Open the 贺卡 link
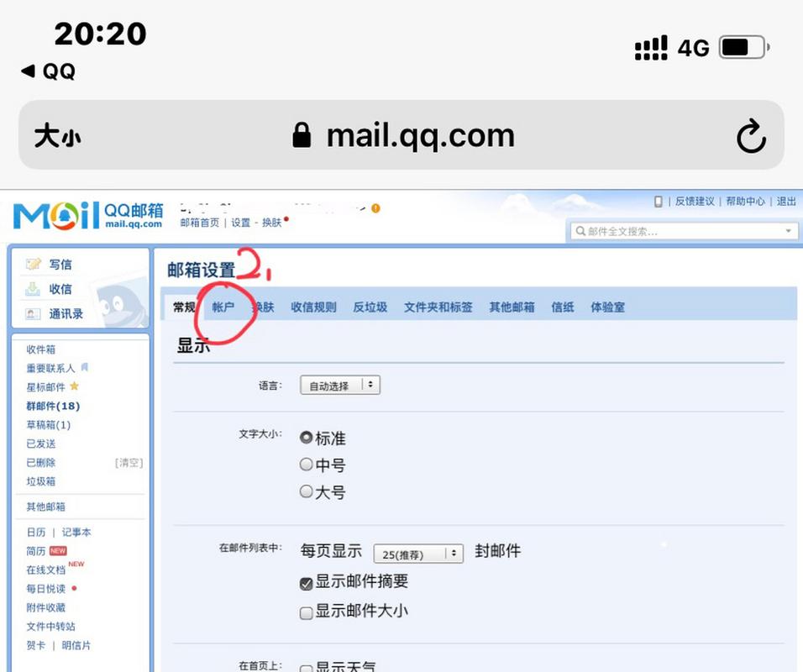 point(36,645)
